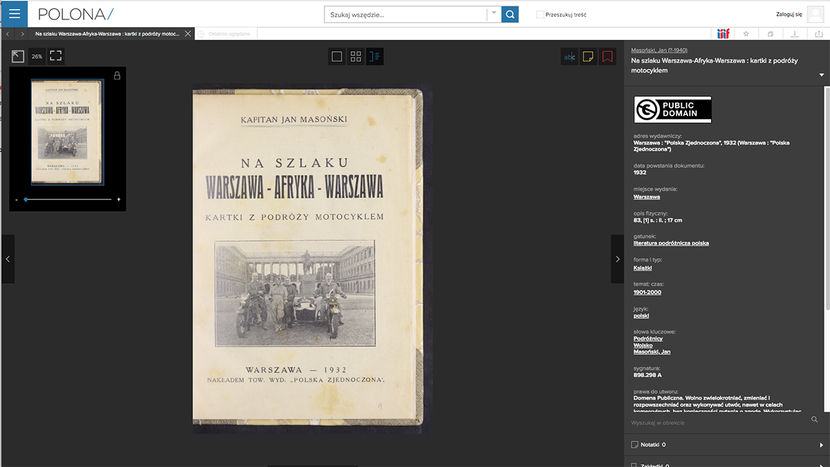
Task: Open the 'literatura podróżnicza polska' genre link
Action: tap(671, 243)
